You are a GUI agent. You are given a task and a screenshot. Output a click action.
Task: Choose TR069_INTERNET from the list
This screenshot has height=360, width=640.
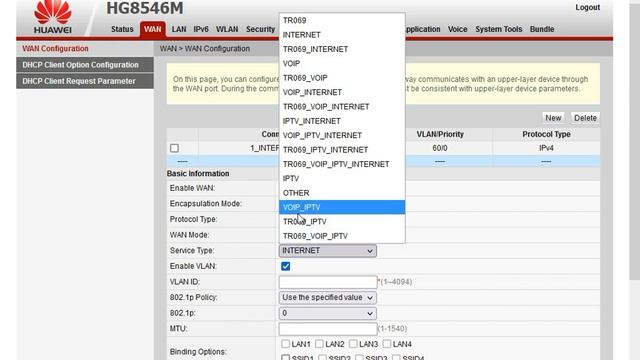(342, 49)
